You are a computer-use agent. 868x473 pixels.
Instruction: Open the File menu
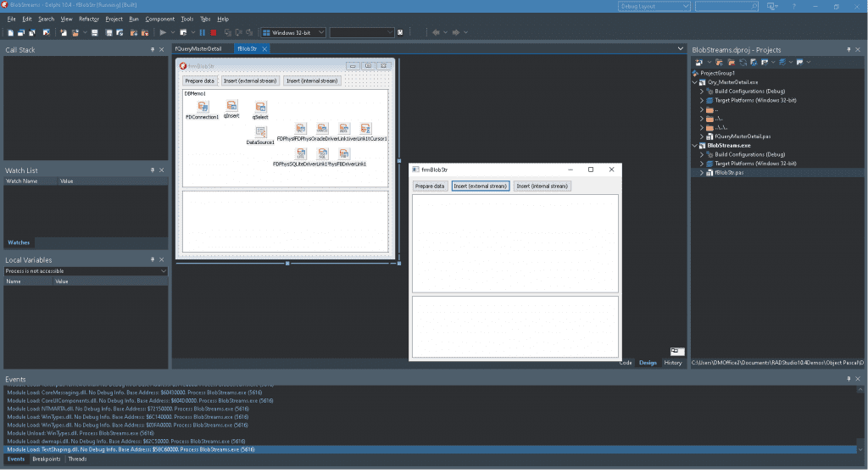tap(11, 19)
